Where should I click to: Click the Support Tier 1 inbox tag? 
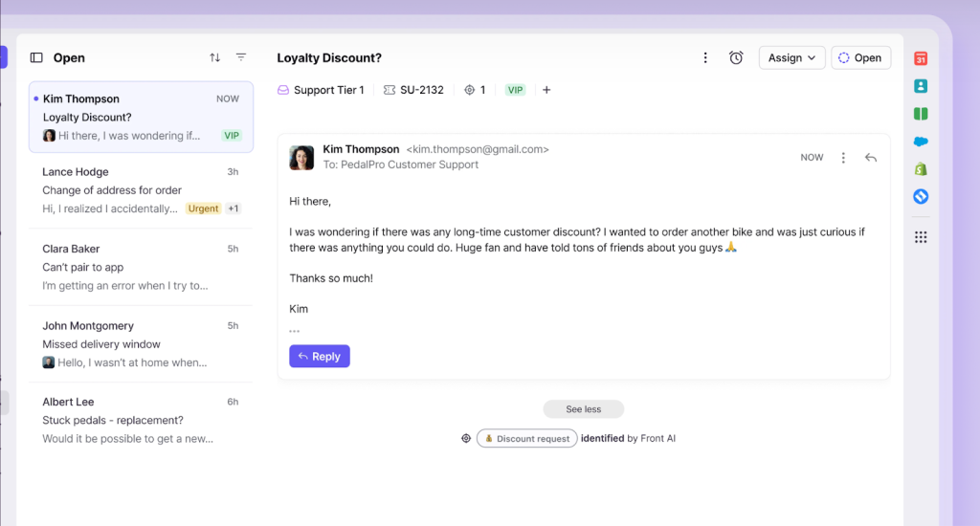pos(321,90)
